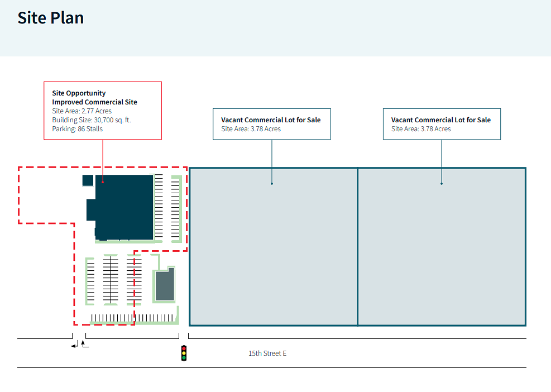Screen dimensions: 551x392
Task: Click the small square building annex
Action: 88,180
